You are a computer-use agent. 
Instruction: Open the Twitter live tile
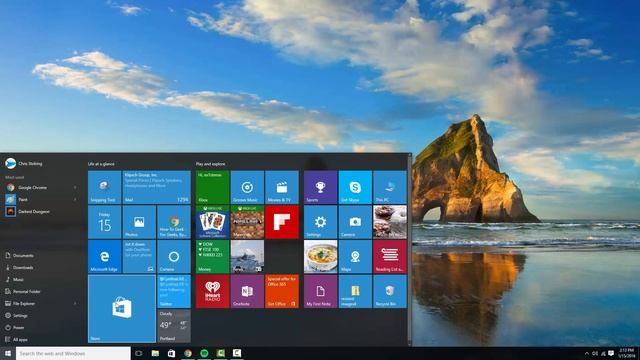pyautogui.click(x=174, y=291)
